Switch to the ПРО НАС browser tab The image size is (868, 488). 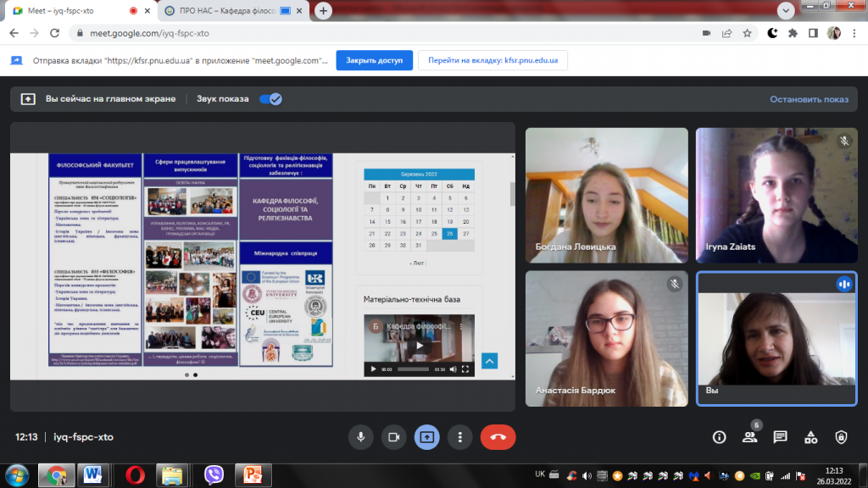point(234,10)
